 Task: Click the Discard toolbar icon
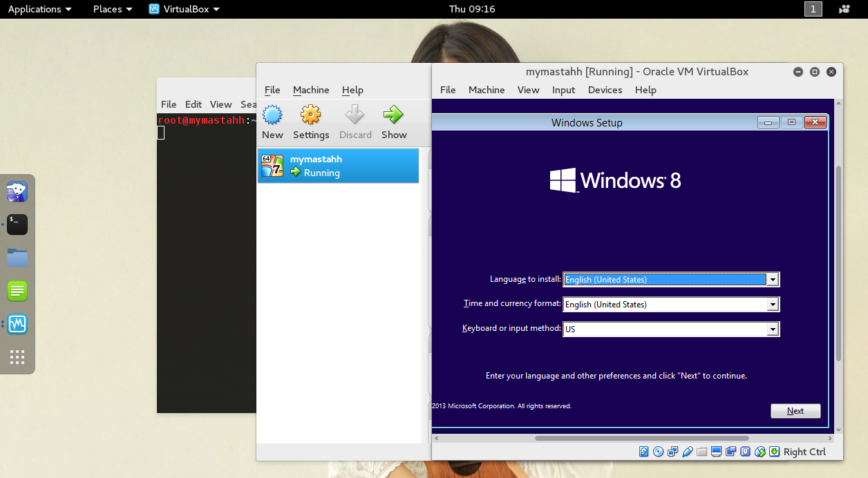click(x=355, y=115)
